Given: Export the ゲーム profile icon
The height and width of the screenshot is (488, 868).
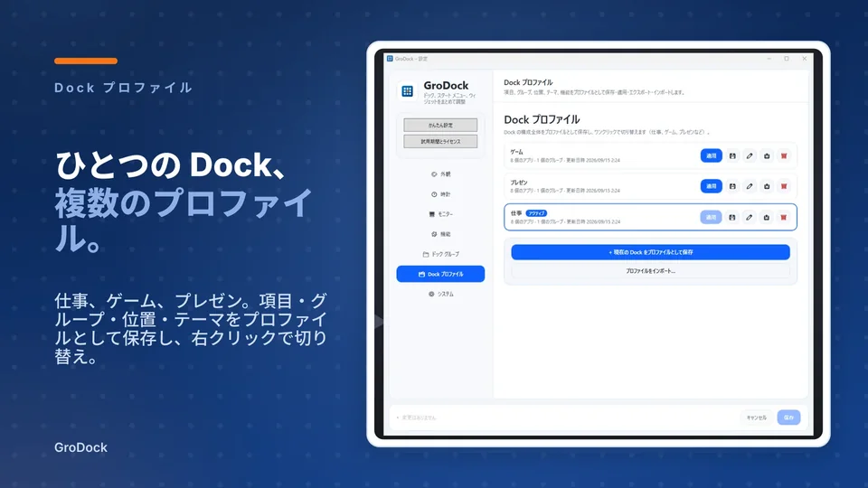Looking at the screenshot, I should (x=767, y=156).
